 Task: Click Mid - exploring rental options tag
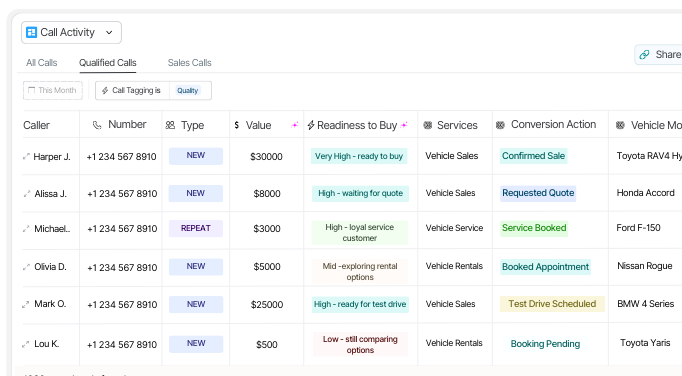click(360, 272)
